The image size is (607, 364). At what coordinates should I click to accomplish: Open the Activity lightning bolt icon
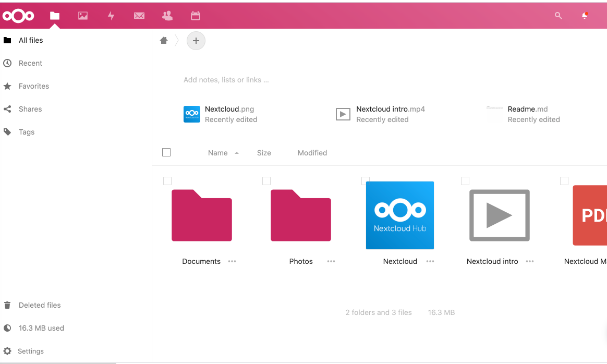point(111,16)
